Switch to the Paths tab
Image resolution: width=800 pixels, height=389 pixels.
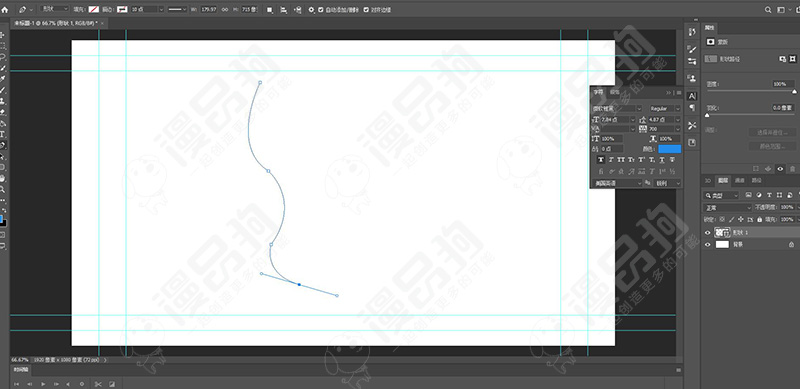click(x=757, y=180)
